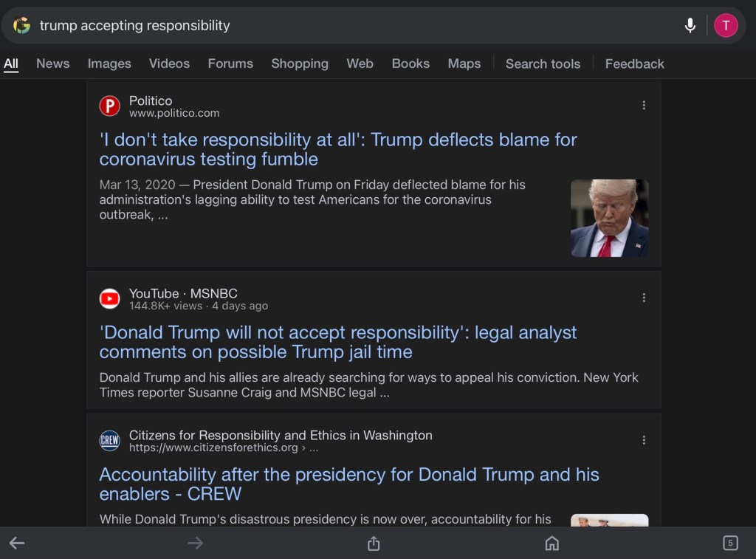Viewport: 756px width, 559px height.
Task: Open the Politico article thumbnail image
Action: (x=609, y=218)
